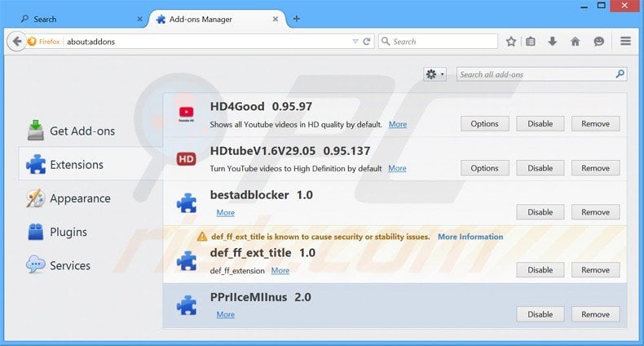Screen dimensions: 644x346
Task: Click the magnifier in add-ons search box
Action: (x=620, y=74)
